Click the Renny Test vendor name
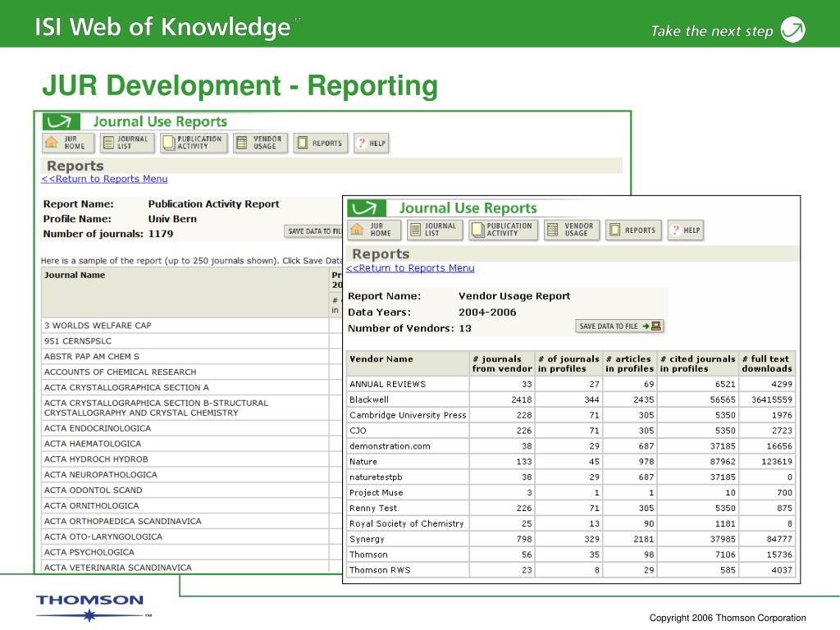This screenshot has height=630, width=840. [373, 509]
